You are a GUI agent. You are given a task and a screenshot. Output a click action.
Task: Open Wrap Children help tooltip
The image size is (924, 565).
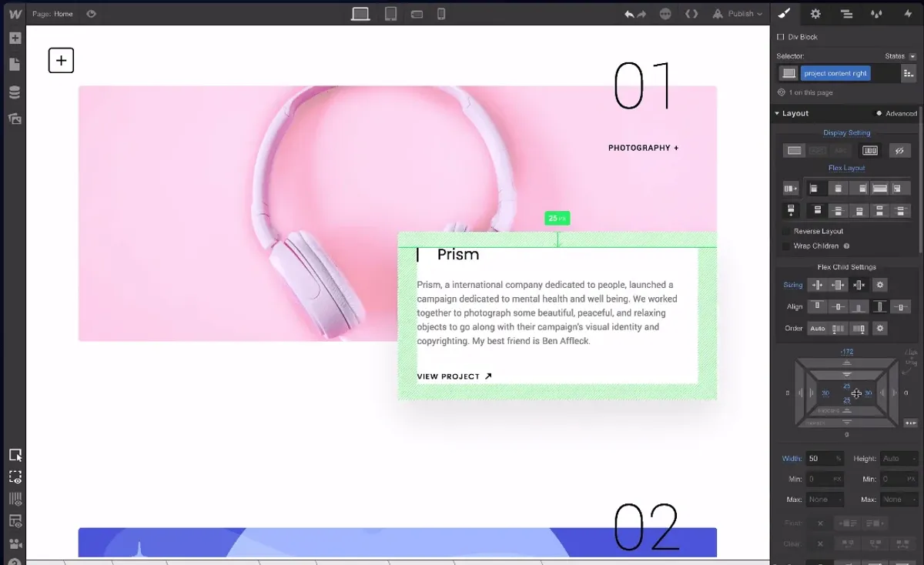[x=846, y=246]
